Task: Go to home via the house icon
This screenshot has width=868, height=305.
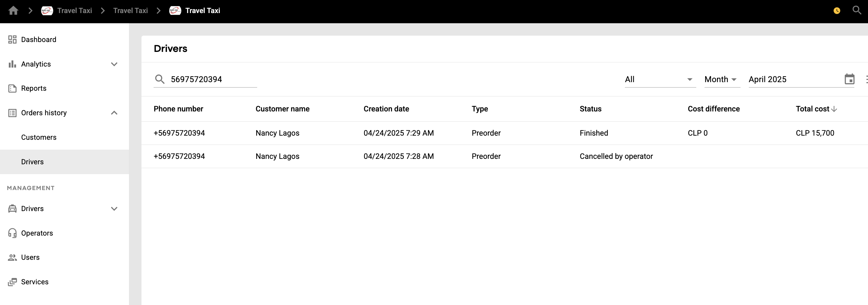Action: [x=13, y=11]
